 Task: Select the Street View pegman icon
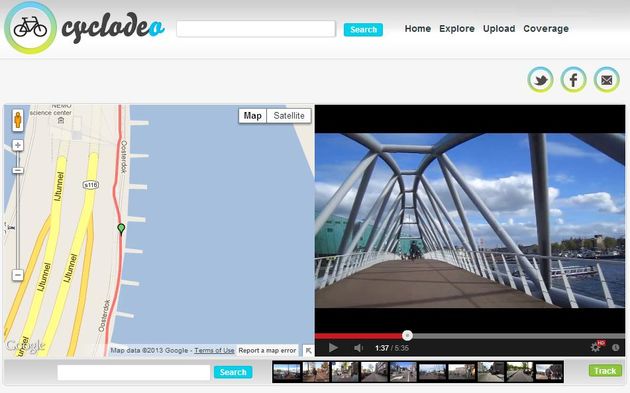pos(18,120)
